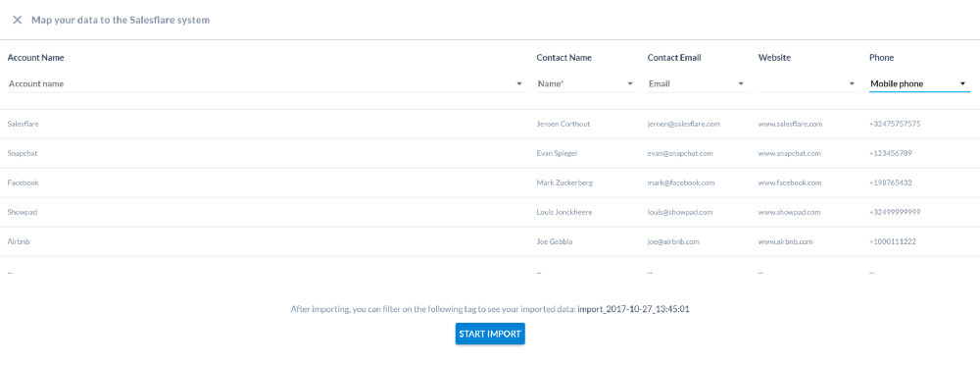Open the Name* mapping dropdown
This screenshot has height=365, width=980.
pyautogui.click(x=587, y=83)
